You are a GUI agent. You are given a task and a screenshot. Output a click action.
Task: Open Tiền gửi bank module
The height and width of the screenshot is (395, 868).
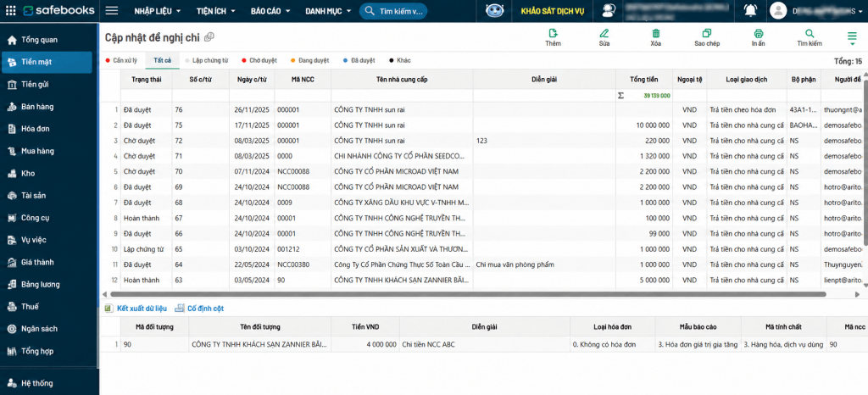[47, 84]
